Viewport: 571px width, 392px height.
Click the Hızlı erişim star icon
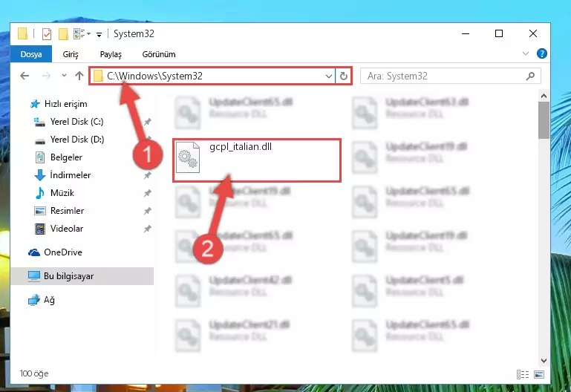pos(35,104)
